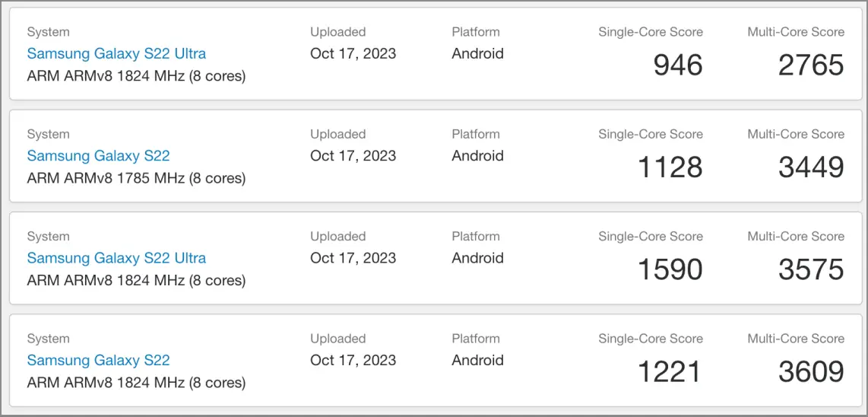Click the single-core score 1590
This screenshot has height=417, width=868.
click(x=670, y=269)
